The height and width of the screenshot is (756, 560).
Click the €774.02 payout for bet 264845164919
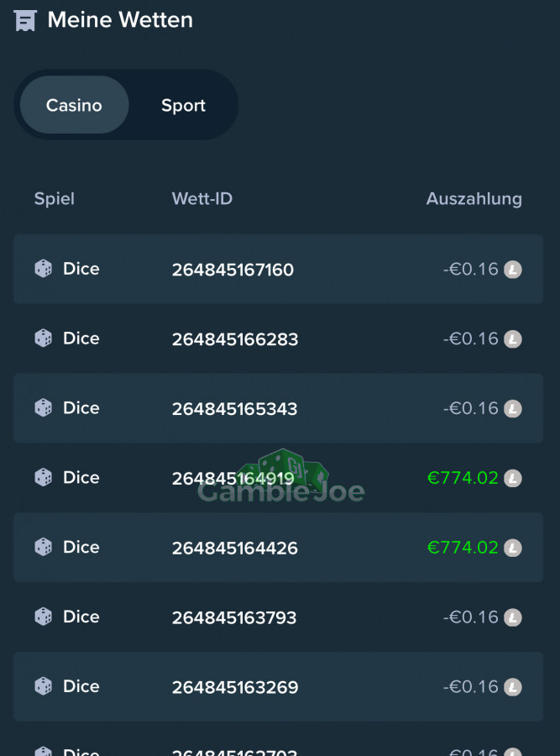pos(463,478)
